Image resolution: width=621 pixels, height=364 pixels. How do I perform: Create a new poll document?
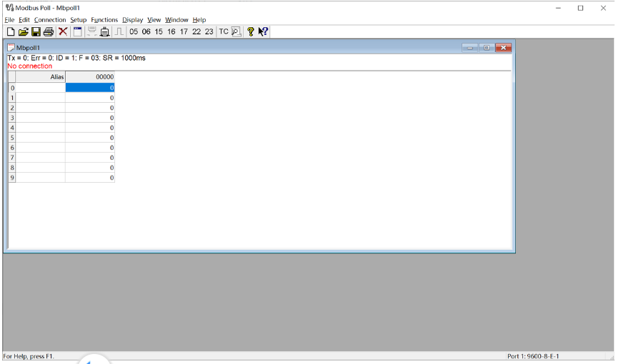coord(11,31)
